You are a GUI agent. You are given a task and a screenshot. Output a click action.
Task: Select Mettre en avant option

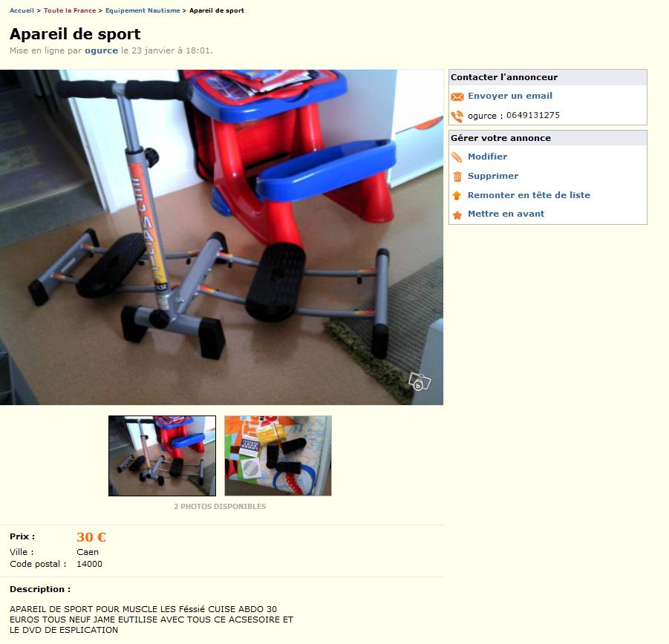pyautogui.click(x=506, y=214)
